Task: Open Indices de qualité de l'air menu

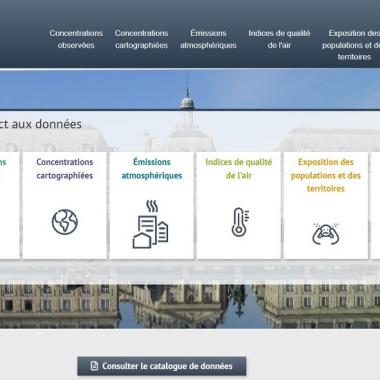Action: coord(279,39)
